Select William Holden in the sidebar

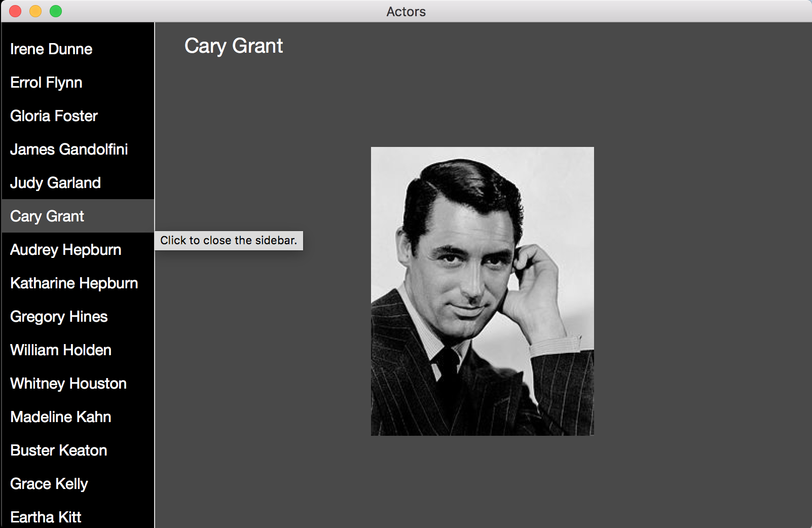coord(61,350)
